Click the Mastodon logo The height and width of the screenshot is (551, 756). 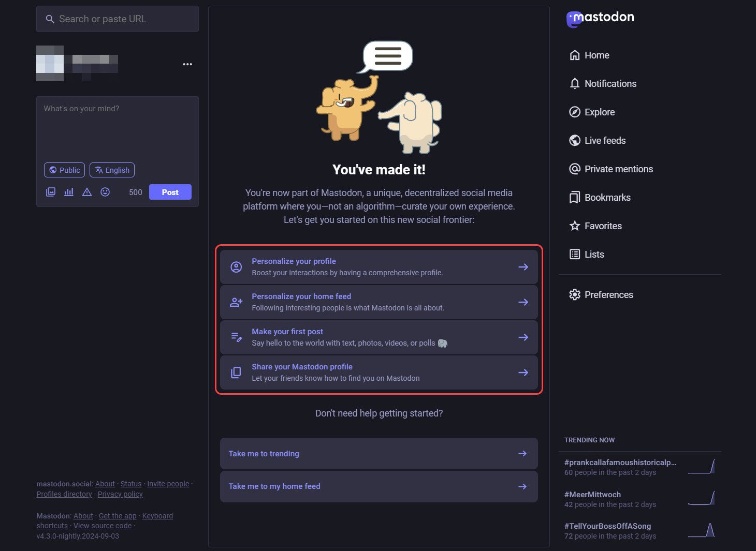(600, 18)
